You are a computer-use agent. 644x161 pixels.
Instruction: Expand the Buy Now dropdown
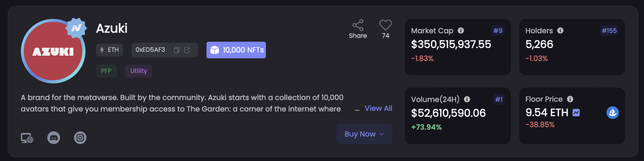coord(364,134)
